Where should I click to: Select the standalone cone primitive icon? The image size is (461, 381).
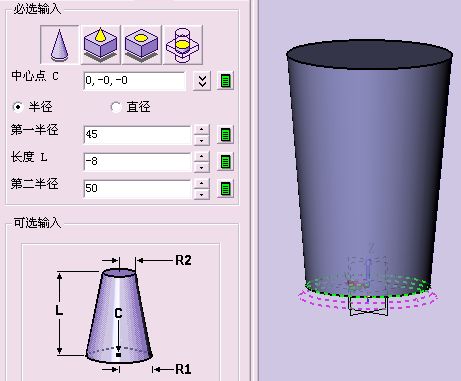pos(60,45)
